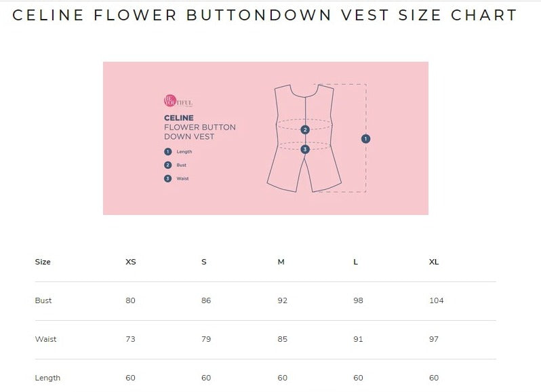Click the waist value 91 for size L
This screenshot has height=392, width=541.
pyautogui.click(x=358, y=339)
